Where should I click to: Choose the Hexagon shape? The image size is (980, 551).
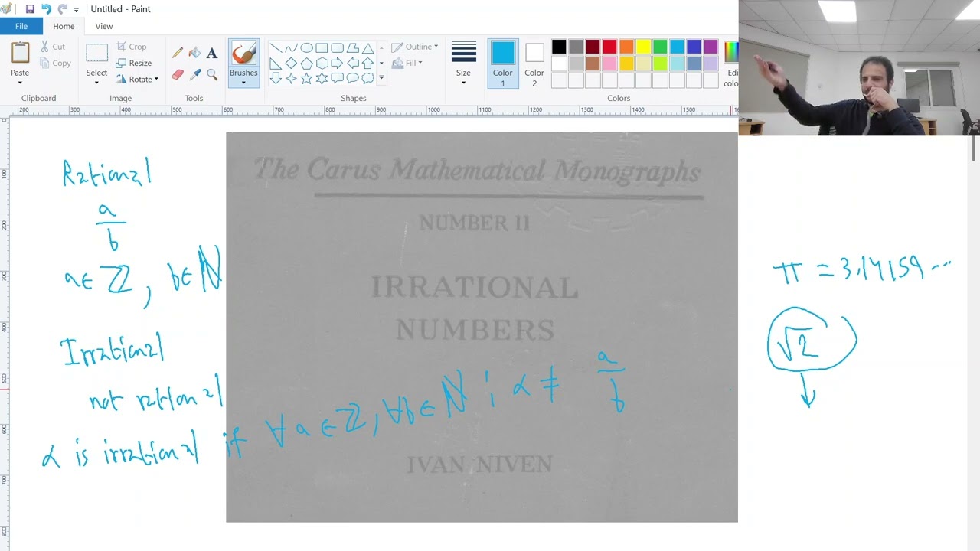click(x=322, y=63)
